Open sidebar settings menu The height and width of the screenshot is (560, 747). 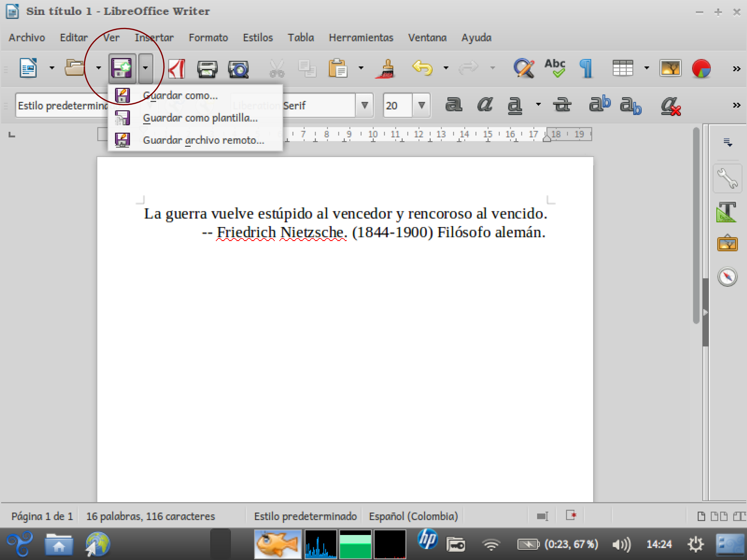(x=728, y=142)
